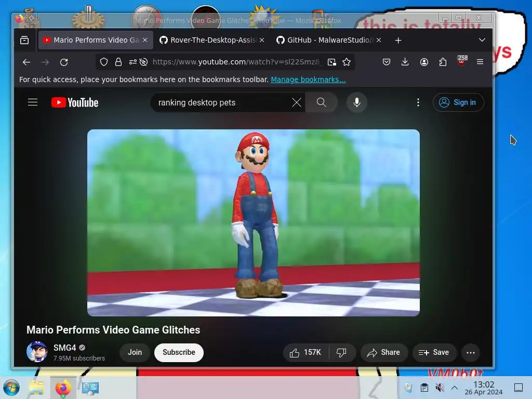532x399 pixels.
Task: Open YouTube guide hamburger menu
Action: (33, 102)
